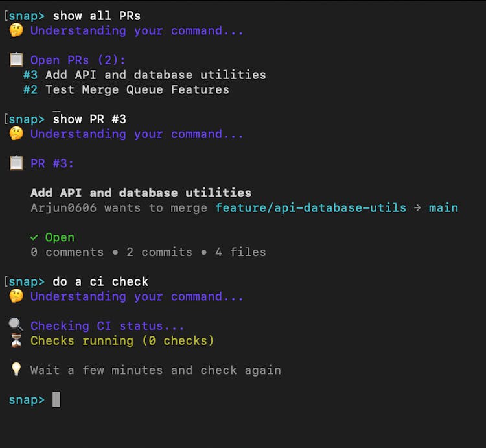Click clipboard icon beside 'PR #3:' heading

click(x=16, y=163)
